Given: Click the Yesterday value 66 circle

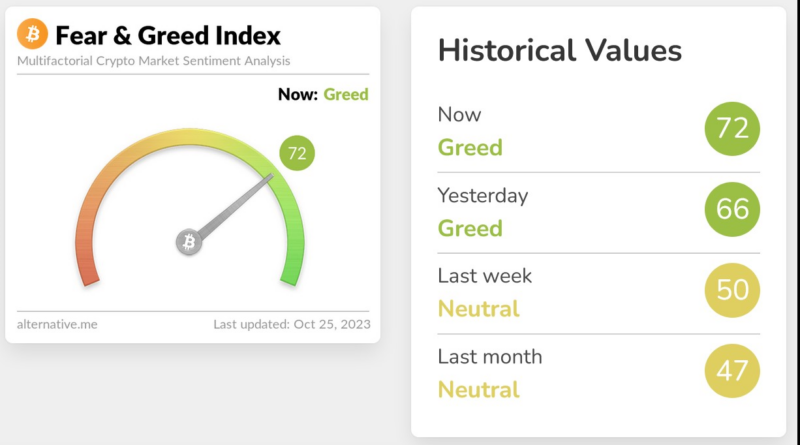Looking at the screenshot, I should tap(732, 208).
